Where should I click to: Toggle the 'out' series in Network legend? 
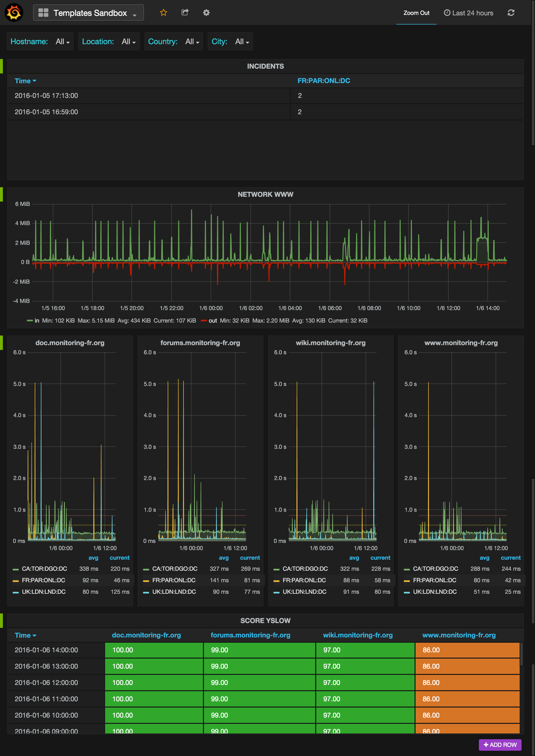coord(213,321)
